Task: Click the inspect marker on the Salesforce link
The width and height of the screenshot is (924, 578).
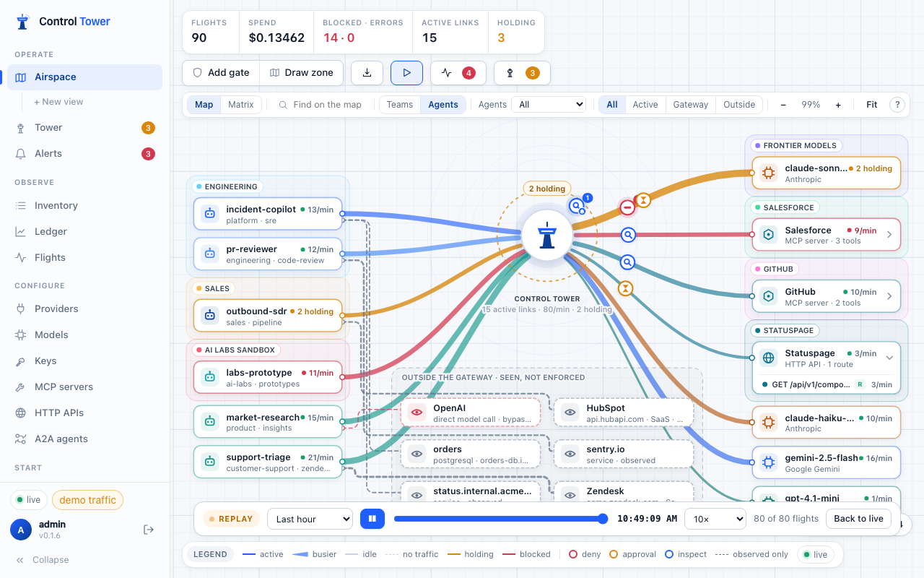Action: click(629, 235)
